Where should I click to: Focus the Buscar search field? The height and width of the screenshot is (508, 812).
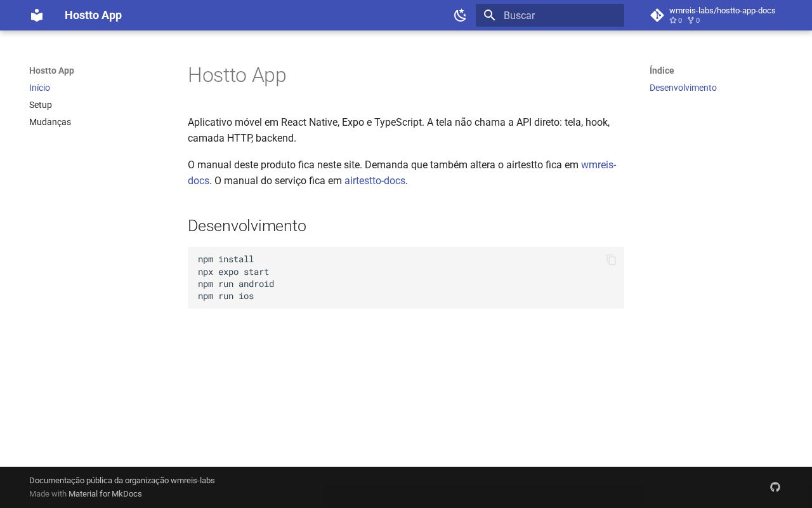pos(550,15)
